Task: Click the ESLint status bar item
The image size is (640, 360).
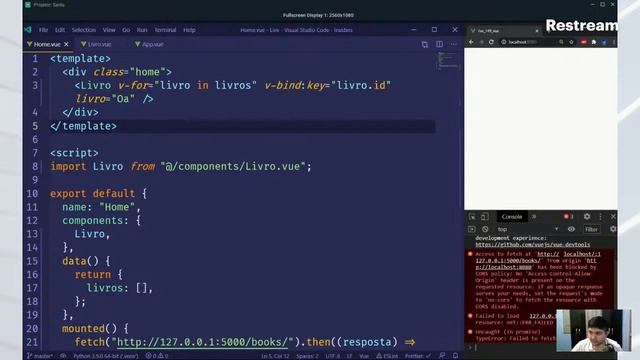Action: coord(387,356)
